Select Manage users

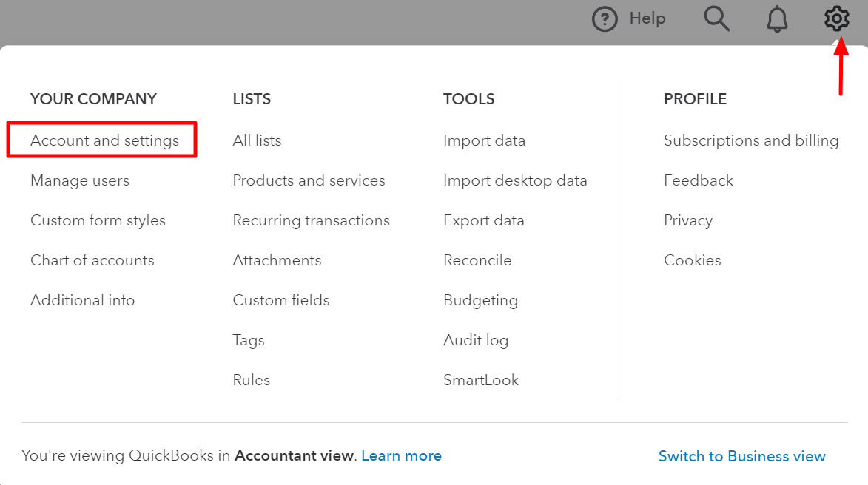80,180
